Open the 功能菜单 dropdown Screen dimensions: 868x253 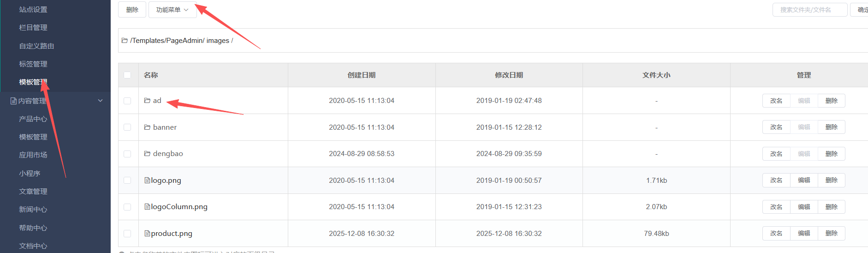[172, 10]
